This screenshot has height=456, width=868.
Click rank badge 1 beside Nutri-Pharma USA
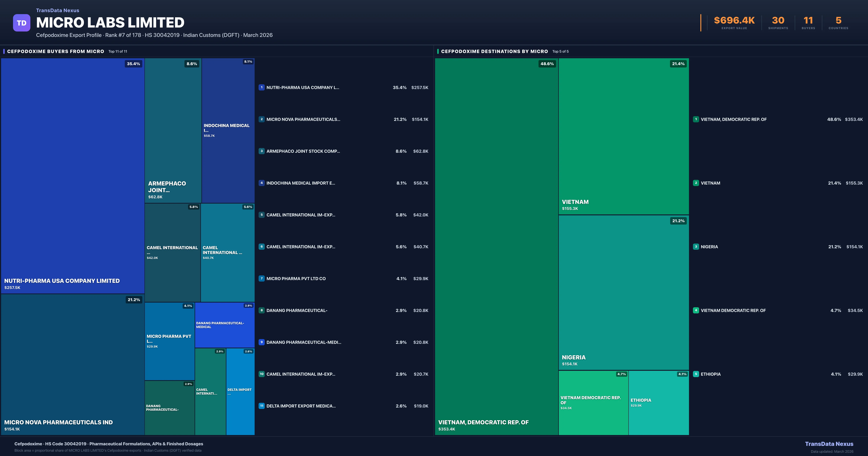[x=261, y=87]
